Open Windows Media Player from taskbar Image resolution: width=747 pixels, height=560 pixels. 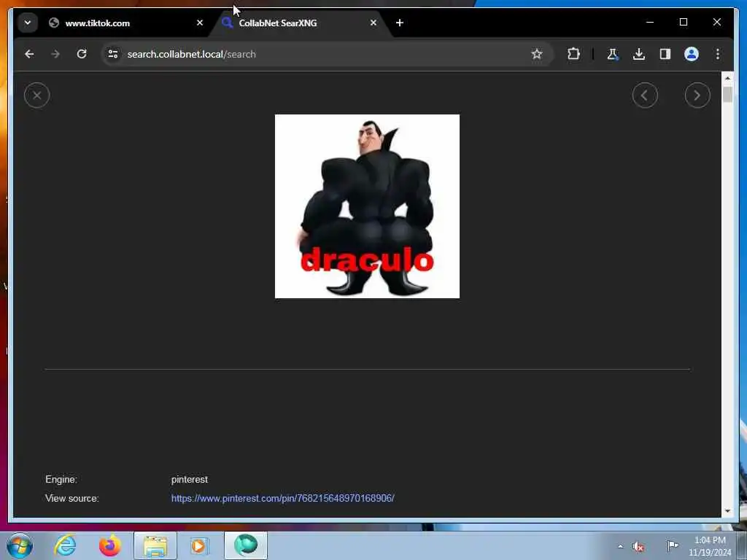tap(200, 545)
